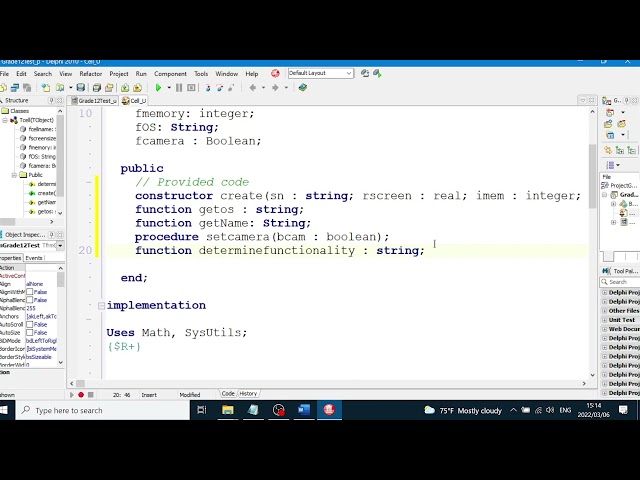The image size is (640, 480).
Task: Click the stop macro square icon
Action: (x=91, y=395)
